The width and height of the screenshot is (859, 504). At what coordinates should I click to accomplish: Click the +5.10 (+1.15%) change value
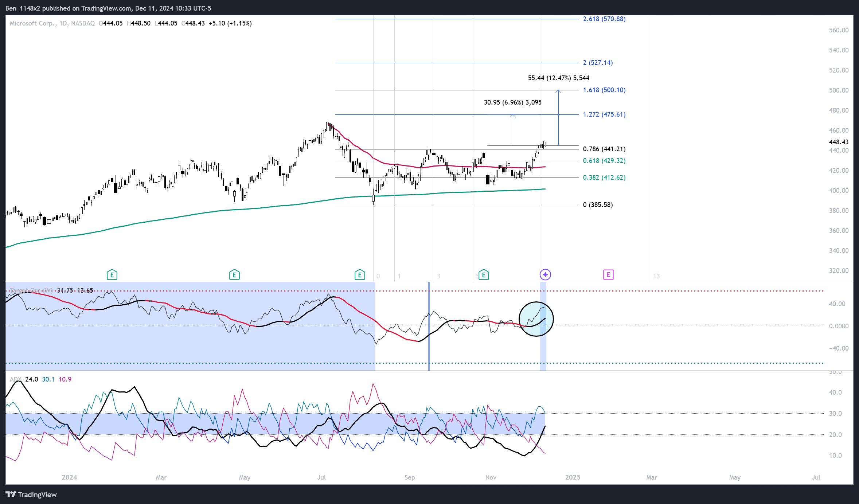(x=230, y=23)
